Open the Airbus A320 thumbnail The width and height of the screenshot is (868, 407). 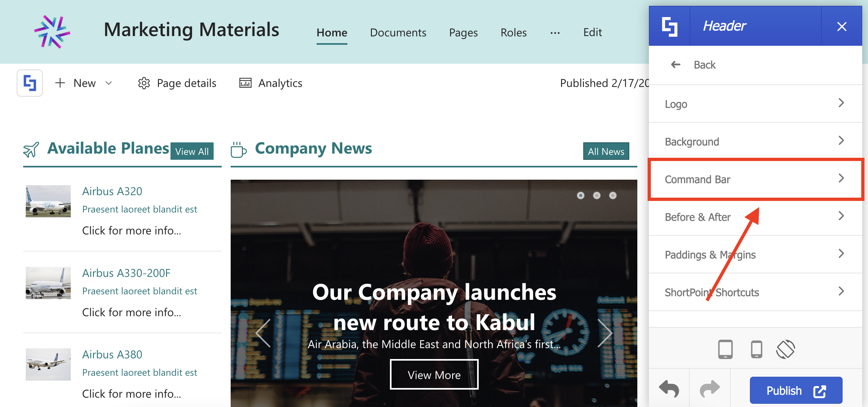click(x=48, y=201)
